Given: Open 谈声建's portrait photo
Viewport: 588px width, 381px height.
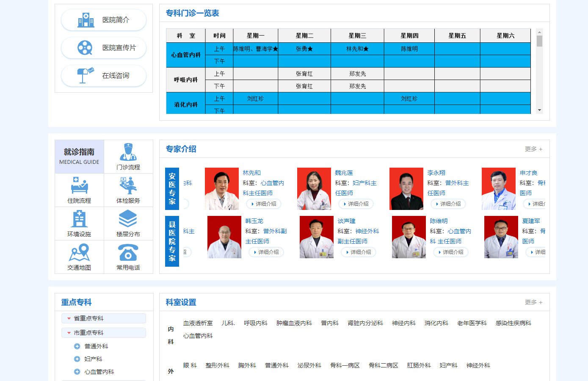Looking at the screenshot, I should (317, 237).
